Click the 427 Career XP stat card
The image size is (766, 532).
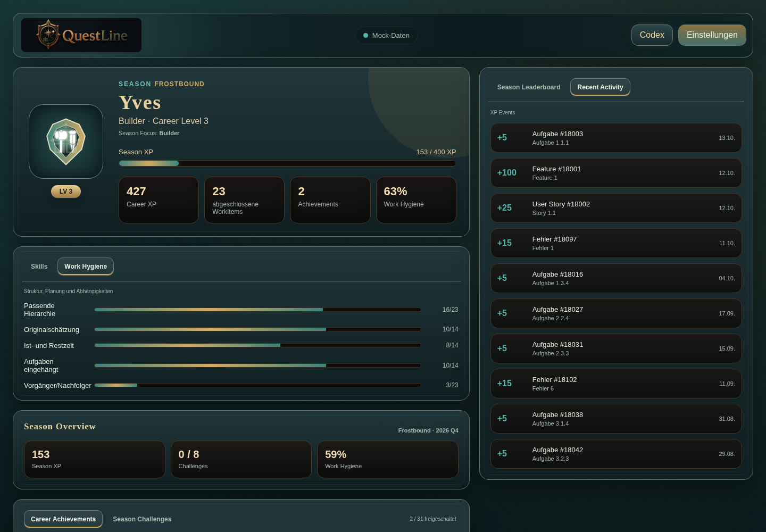click(159, 200)
